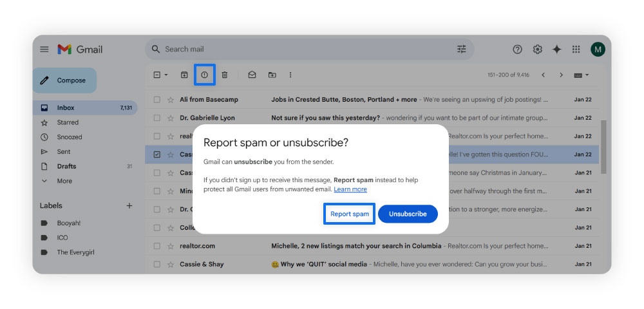
Task: Check the Why we 'QUIT' social media email
Action: (x=156, y=265)
